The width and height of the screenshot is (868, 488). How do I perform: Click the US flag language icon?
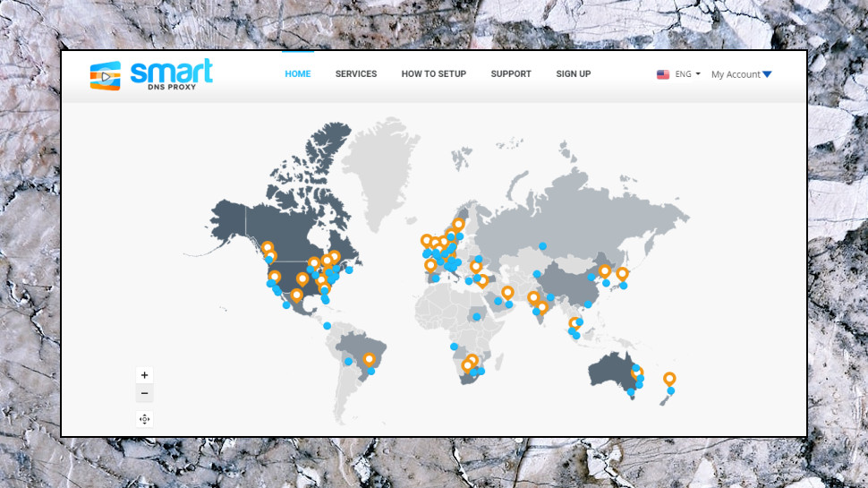662,74
